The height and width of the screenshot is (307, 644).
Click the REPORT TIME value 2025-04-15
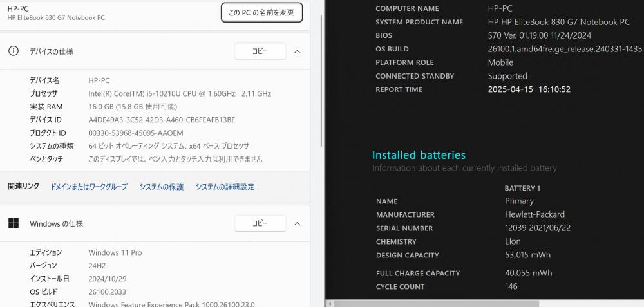529,89
